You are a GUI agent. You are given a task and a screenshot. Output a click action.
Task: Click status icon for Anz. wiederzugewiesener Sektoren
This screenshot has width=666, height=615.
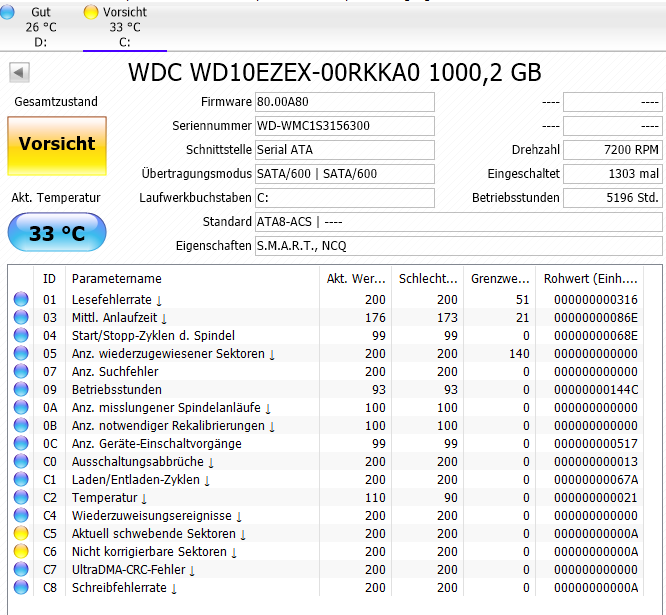point(21,353)
